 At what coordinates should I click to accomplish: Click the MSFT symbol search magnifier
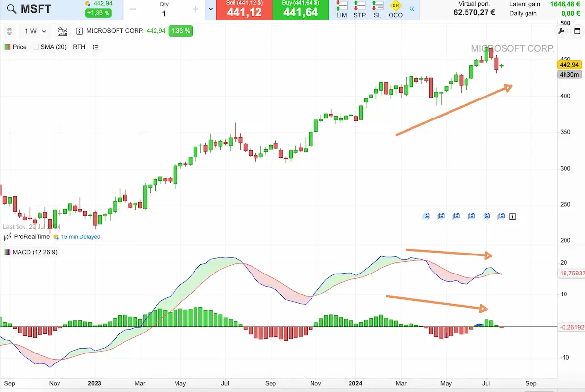tap(12, 9)
